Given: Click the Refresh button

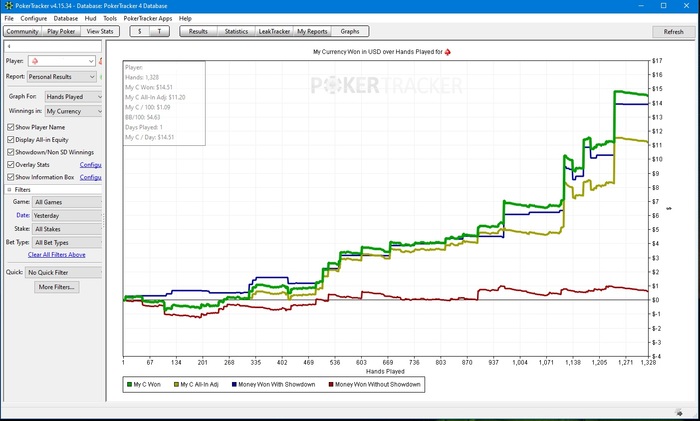Looking at the screenshot, I should (x=673, y=32).
